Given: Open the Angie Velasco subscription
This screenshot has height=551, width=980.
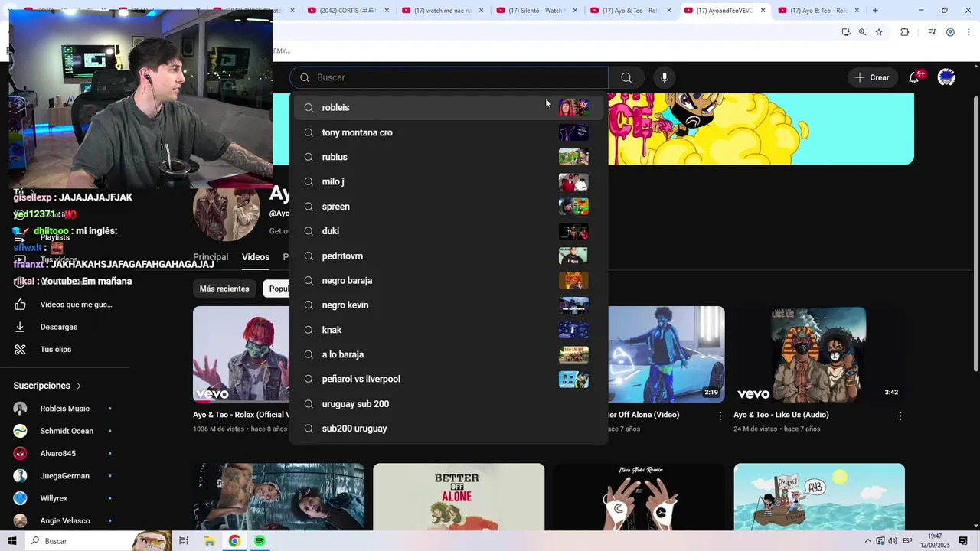Looking at the screenshot, I should coord(65,520).
